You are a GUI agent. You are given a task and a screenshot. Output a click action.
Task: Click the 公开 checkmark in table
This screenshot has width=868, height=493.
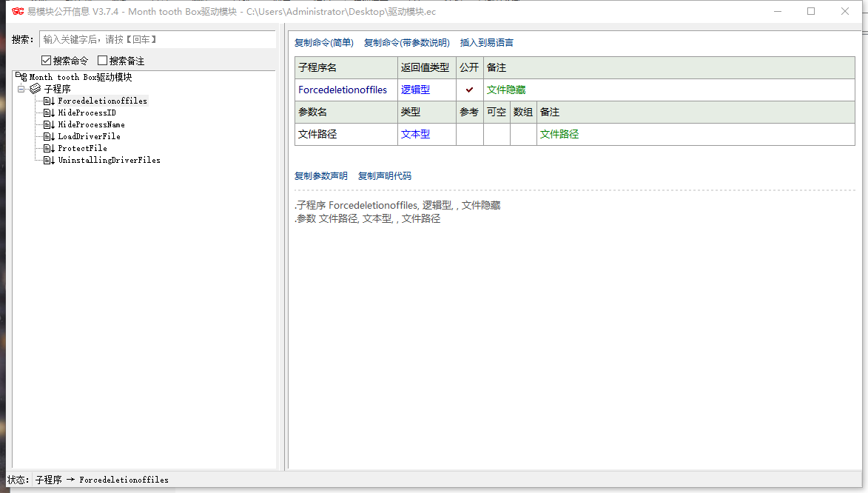pos(469,90)
